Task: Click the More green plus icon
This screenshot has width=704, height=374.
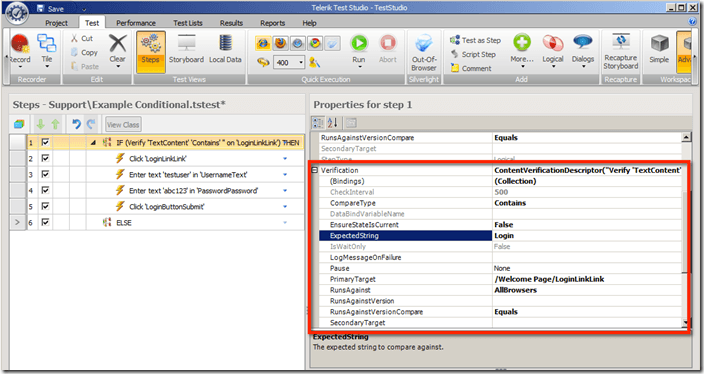Action: (522, 43)
